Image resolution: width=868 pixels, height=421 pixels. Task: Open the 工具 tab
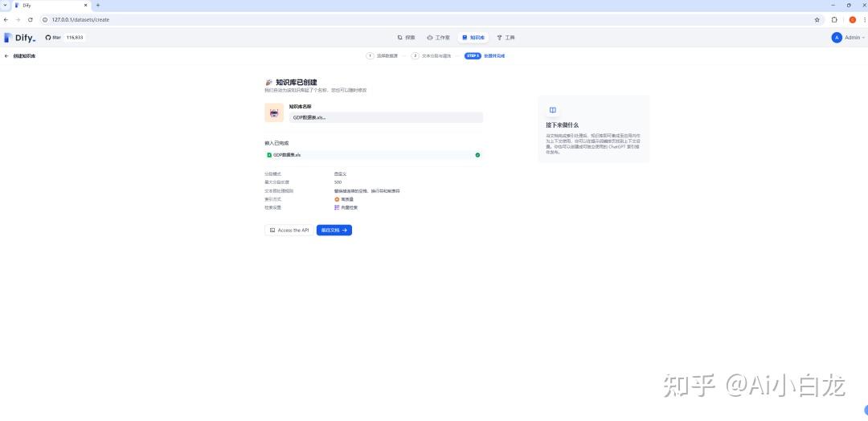click(506, 38)
